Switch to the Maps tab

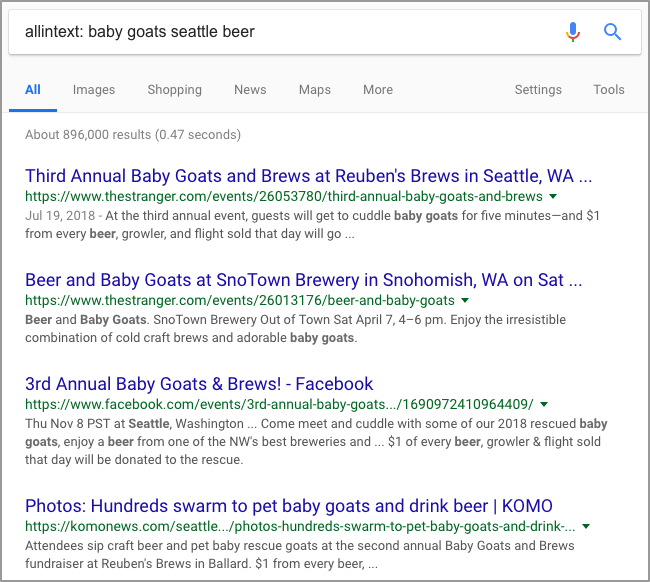(315, 90)
